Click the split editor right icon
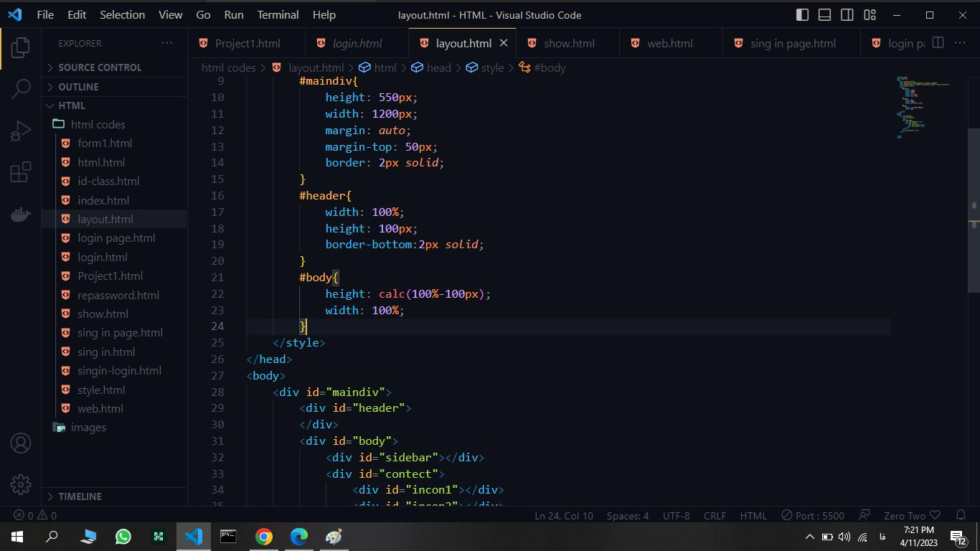The height and width of the screenshot is (551, 980). (x=938, y=43)
